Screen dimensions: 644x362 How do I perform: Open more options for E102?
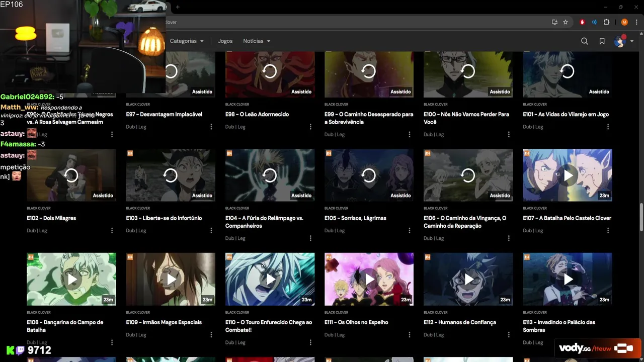tap(112, 230)
